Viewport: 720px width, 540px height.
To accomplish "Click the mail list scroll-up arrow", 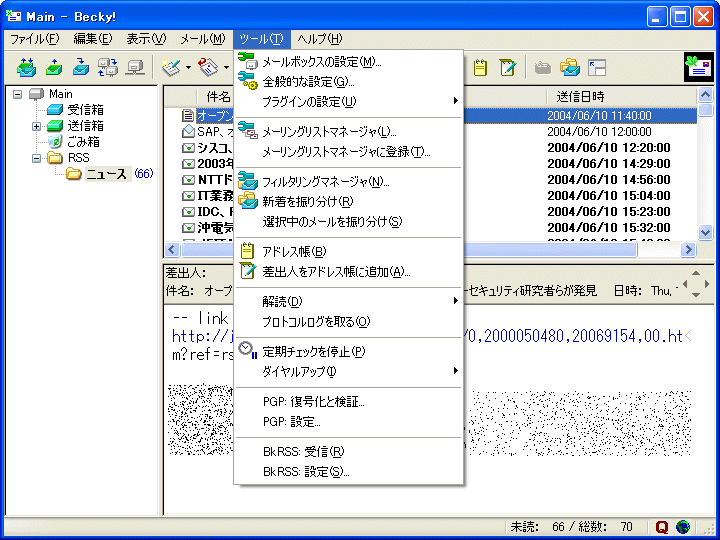I will 706,95.
